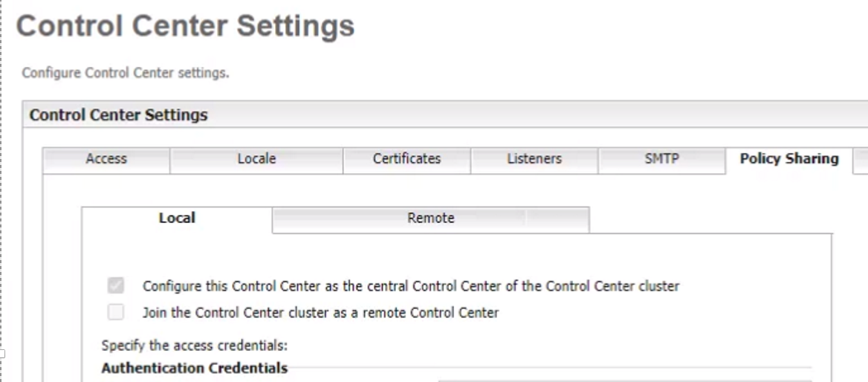Select the Local sub-tab
Viewport: 868px width, 382px height.
(x=177, y=218)
